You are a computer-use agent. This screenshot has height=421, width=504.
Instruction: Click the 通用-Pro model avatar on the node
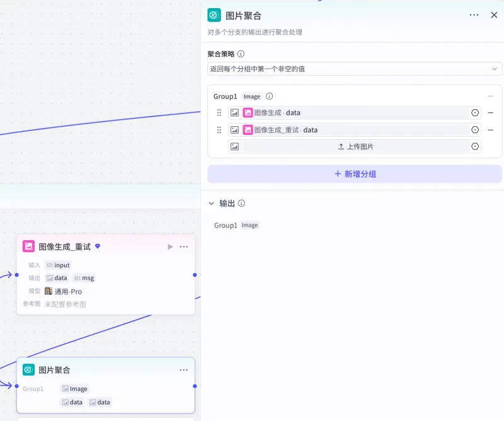point(49,292)
